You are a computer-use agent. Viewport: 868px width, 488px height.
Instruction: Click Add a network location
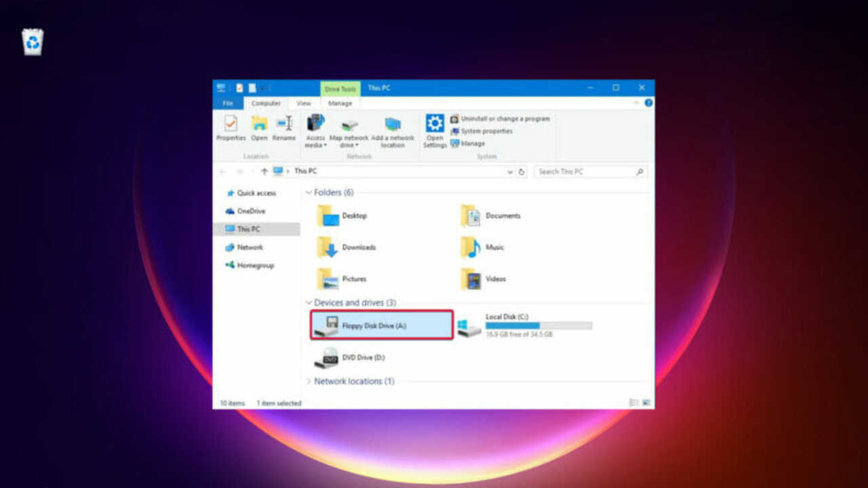point(393,131)
